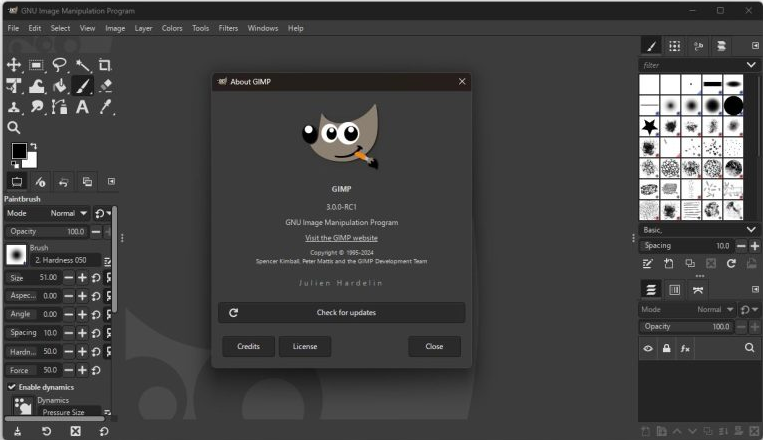Toggle layer visibility eye icon header
This screenshot has width=763, height=440.
(x=648, y=348)
